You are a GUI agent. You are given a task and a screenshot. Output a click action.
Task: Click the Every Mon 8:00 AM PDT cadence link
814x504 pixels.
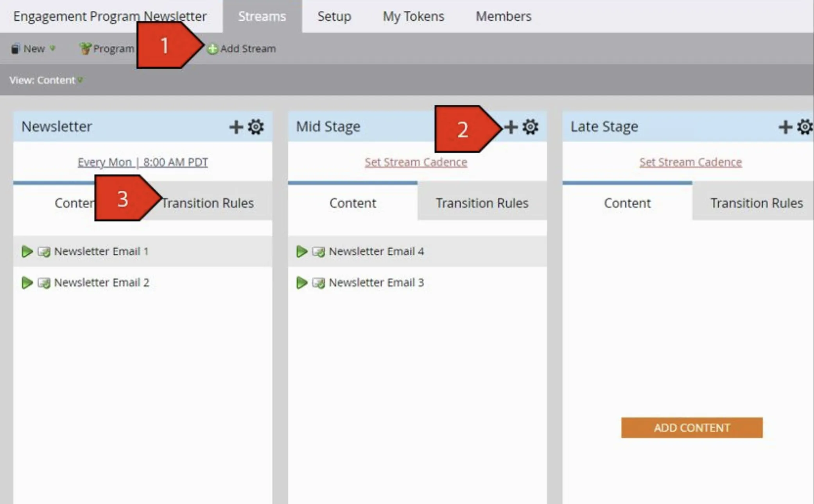point(143,162)
